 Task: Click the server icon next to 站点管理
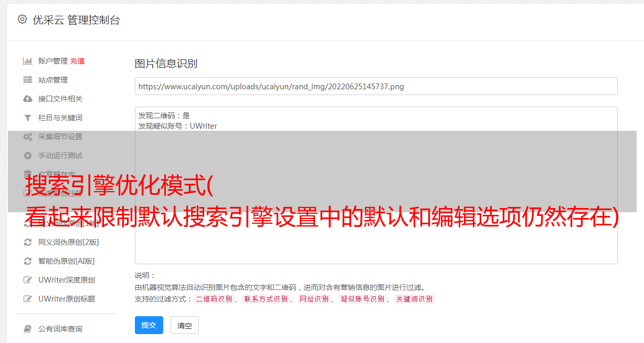[x=28, y=80]
